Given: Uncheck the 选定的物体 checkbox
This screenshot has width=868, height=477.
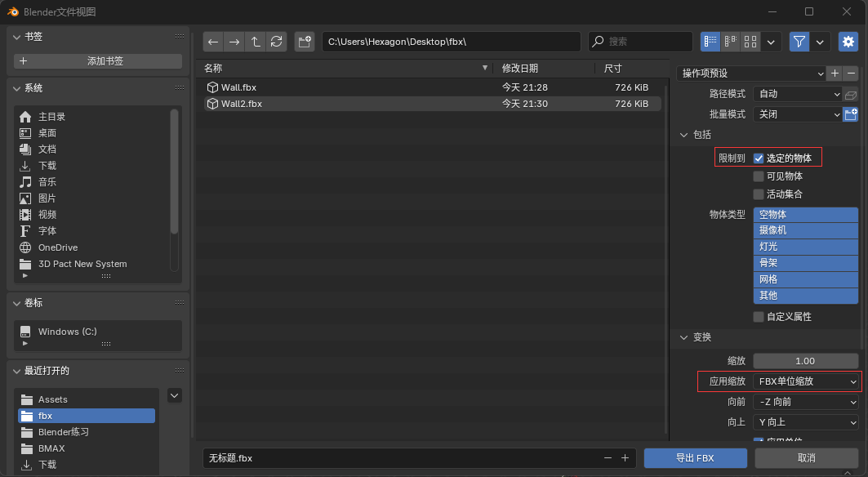Looking at the screenshot, I should pyautogui.click(x=759, y=158).
